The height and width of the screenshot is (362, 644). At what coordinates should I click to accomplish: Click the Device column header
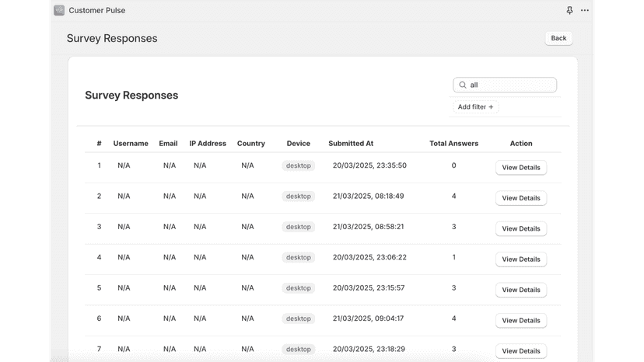pyautogui.click(x=299, y=143)
